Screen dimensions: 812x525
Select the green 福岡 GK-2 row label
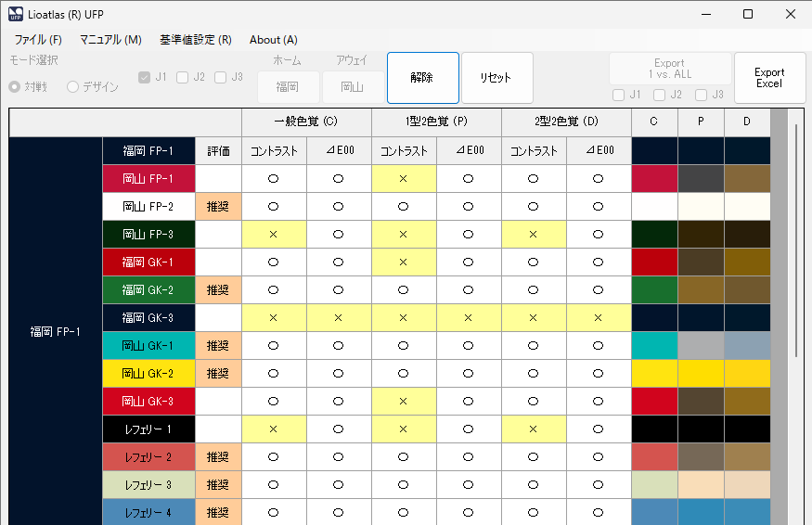pyautogui.click(x=148, y=290)
